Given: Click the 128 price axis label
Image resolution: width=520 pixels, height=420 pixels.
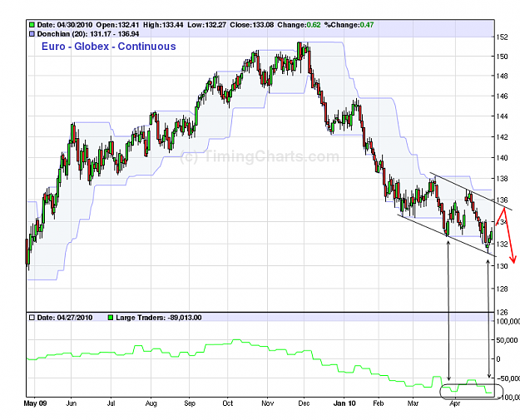Looking at the screenshot, I should point(502,289).
